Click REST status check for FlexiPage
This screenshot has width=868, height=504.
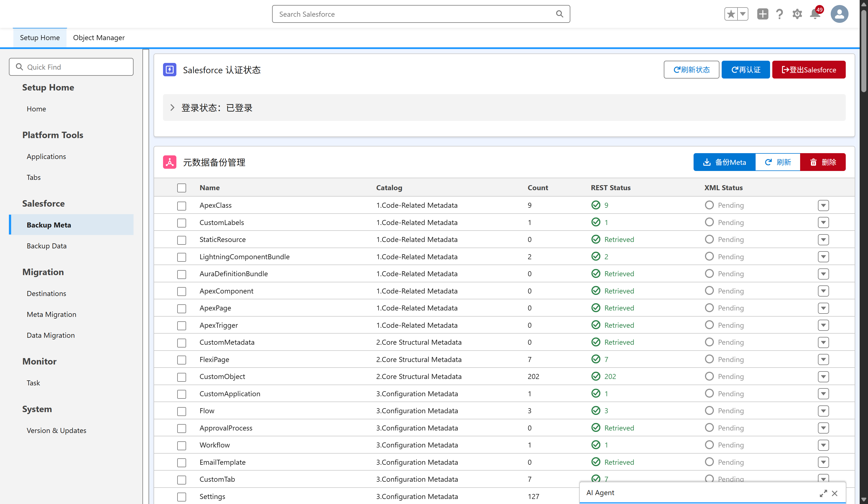[x=596, y=359]
